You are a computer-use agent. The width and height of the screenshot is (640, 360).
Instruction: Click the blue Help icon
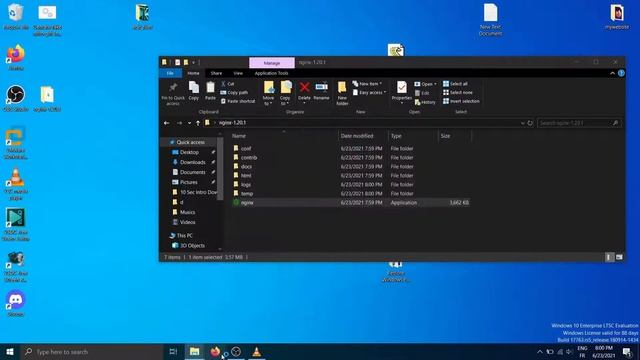621,73
